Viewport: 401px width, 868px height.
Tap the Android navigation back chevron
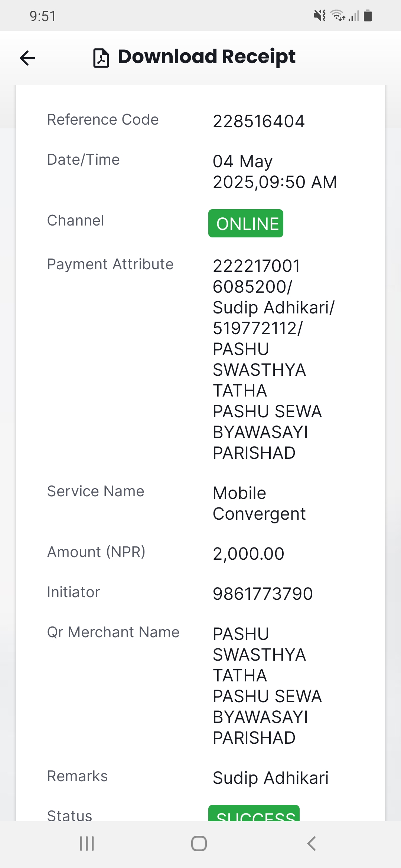click(x=312, y=843)
